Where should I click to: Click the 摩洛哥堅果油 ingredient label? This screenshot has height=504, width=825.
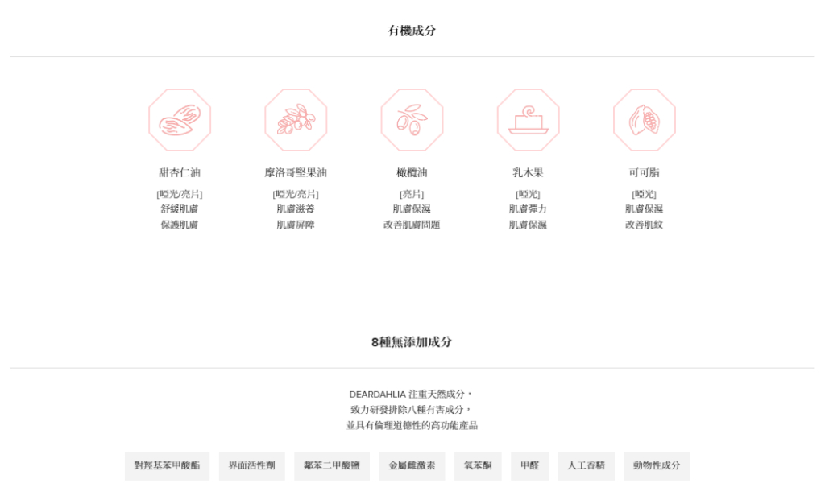click(296, 172)
